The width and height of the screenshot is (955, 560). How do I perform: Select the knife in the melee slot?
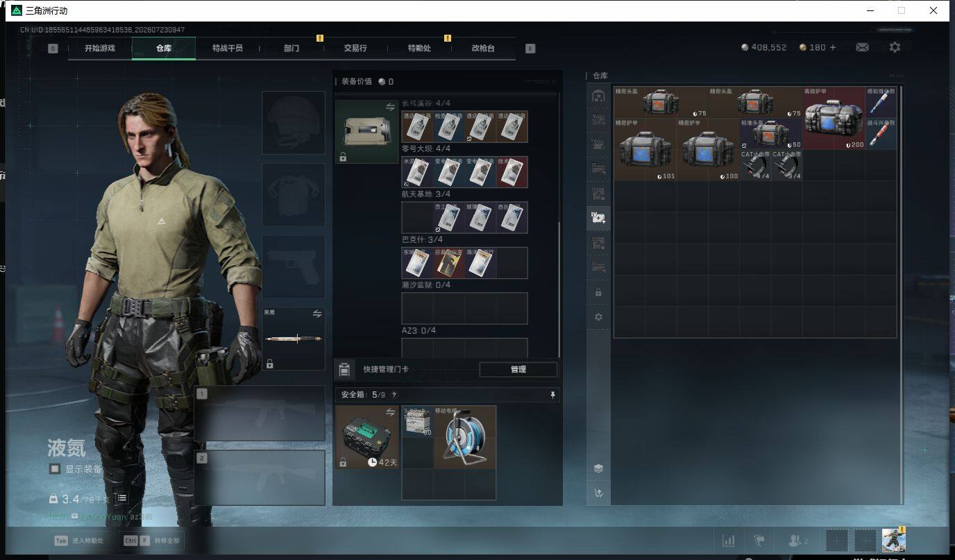(x=294, y=339)
